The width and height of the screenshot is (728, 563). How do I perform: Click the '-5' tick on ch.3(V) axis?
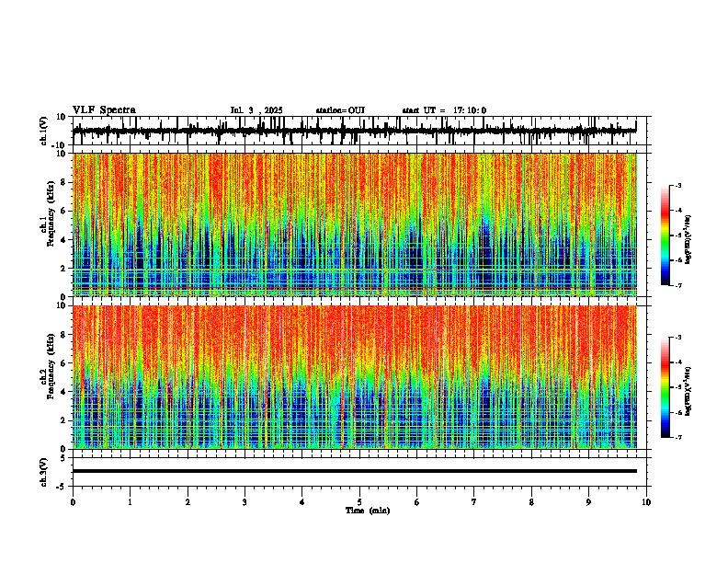click(x=62, y=487)
